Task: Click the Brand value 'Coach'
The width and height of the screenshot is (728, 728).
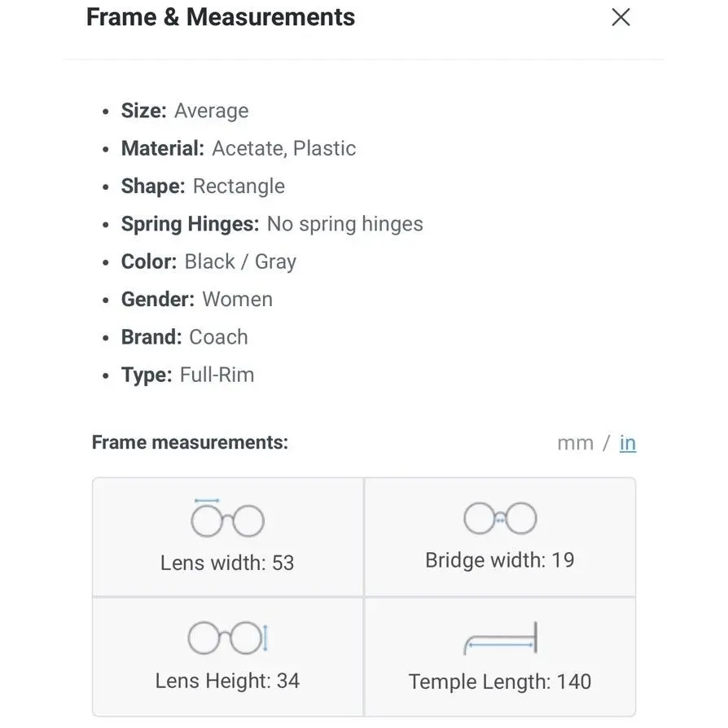Action: click(219, 337)
